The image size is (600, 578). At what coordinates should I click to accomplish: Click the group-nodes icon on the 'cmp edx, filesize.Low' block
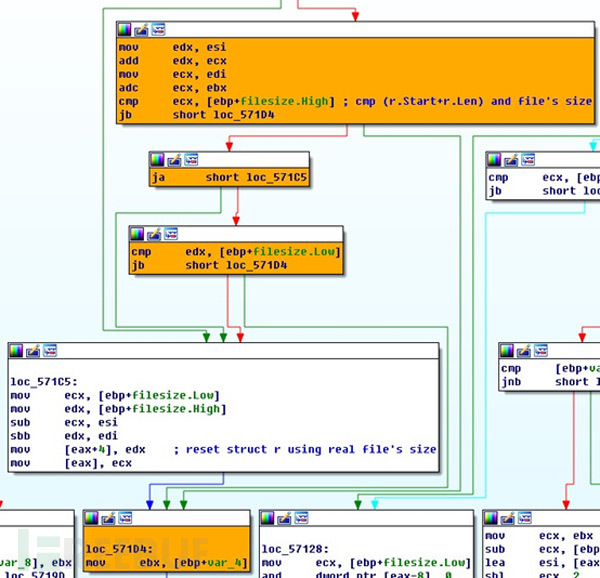[x=171, y=234]
